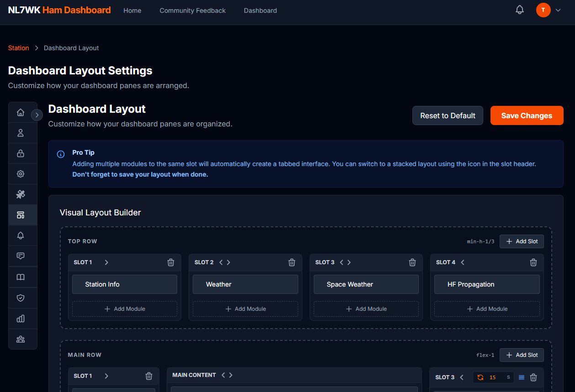Click the Station breadcrumb link
The width and height of the screenshot is (575, 392).
19,48
